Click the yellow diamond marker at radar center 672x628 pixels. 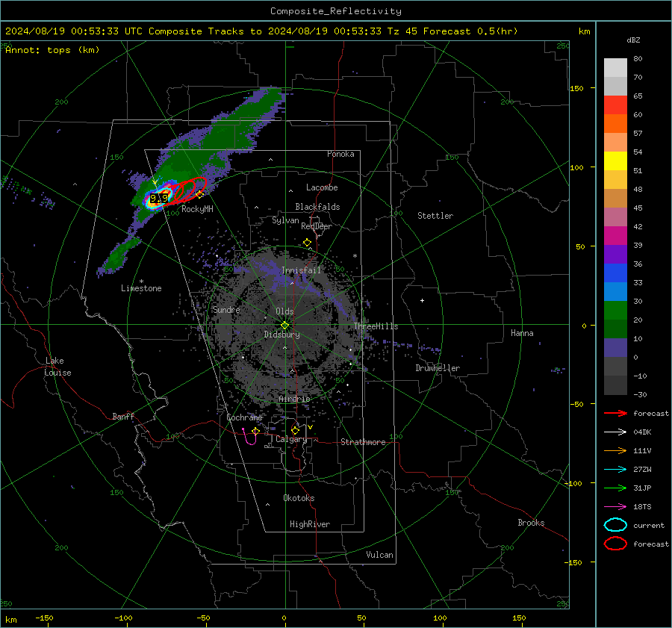[284, 326]
